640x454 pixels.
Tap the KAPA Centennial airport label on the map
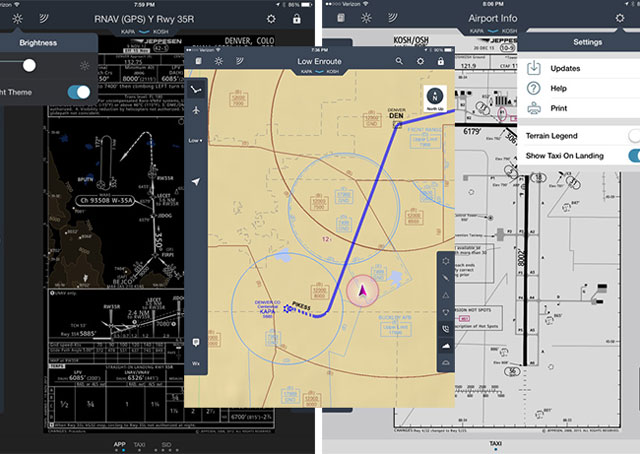(267, 309)
